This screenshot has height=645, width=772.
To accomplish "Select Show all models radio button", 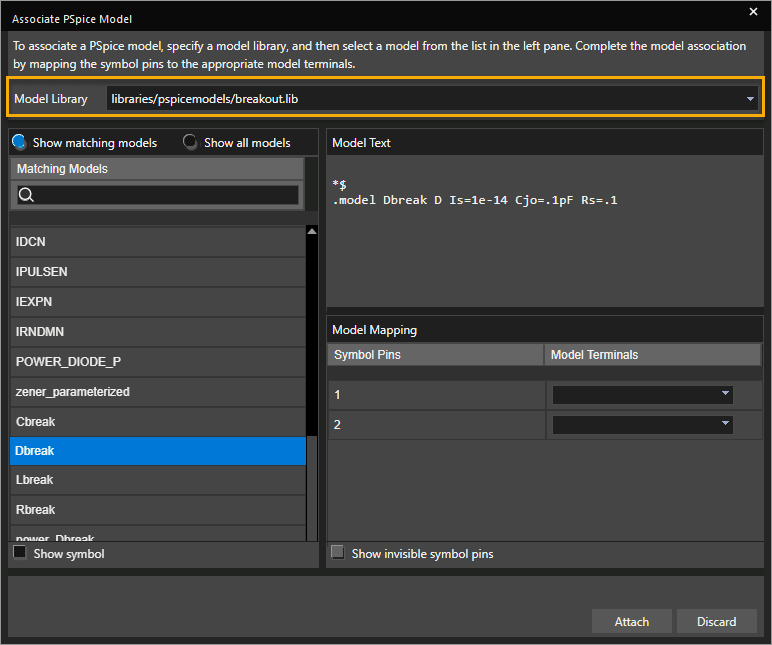I will point(190,142).
